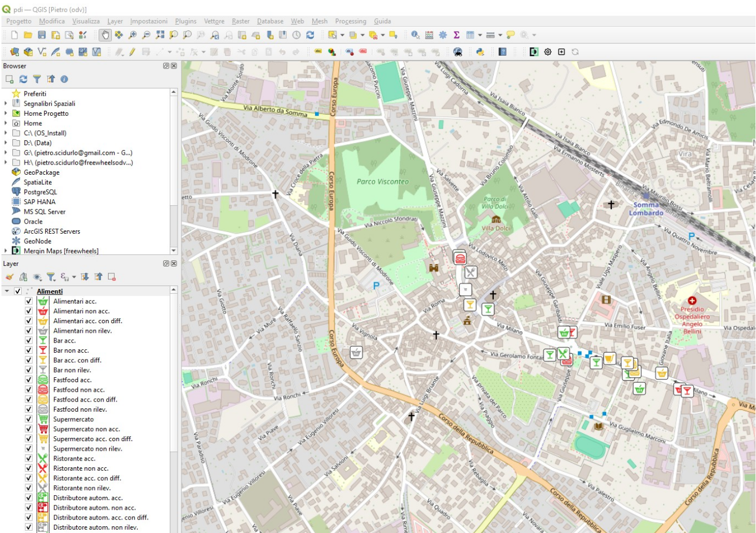The height and width of the screenshot is (533, 756).
Task: Expand Segnalibri Spaziali in Browser panel
Action: (6, 103)
